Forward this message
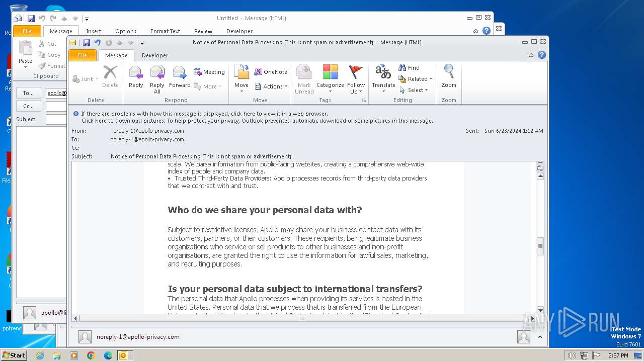Viewport: 644px width, 362px height. point(180,78)
